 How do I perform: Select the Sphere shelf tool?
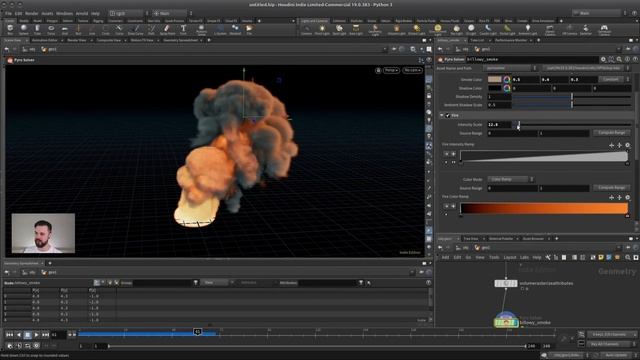pos(24,29)
